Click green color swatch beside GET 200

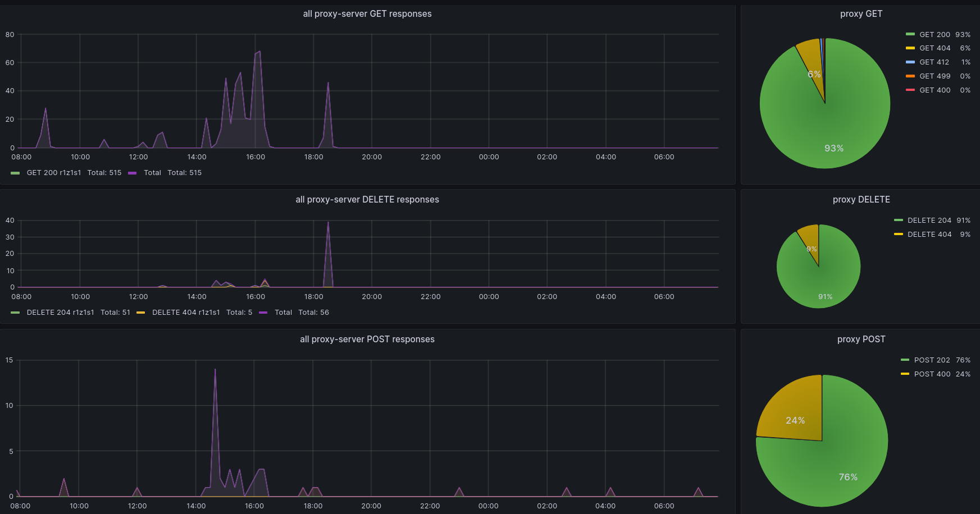coord(910,35)
